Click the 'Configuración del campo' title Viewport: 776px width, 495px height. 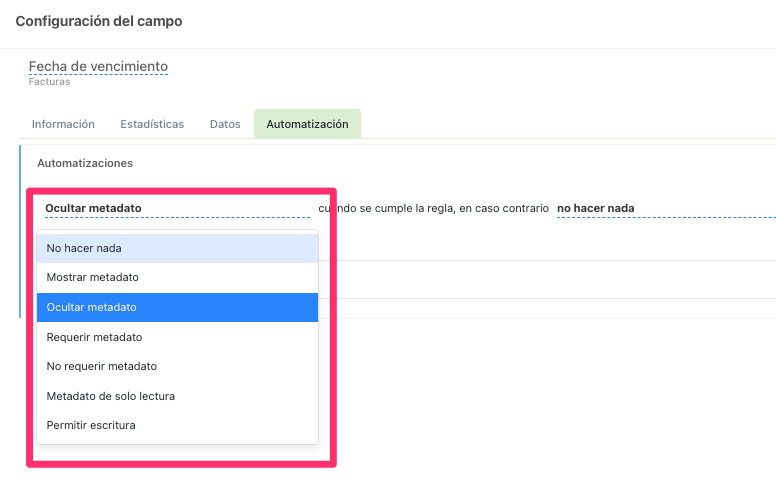pyautogui.click(x=99, y=21)
